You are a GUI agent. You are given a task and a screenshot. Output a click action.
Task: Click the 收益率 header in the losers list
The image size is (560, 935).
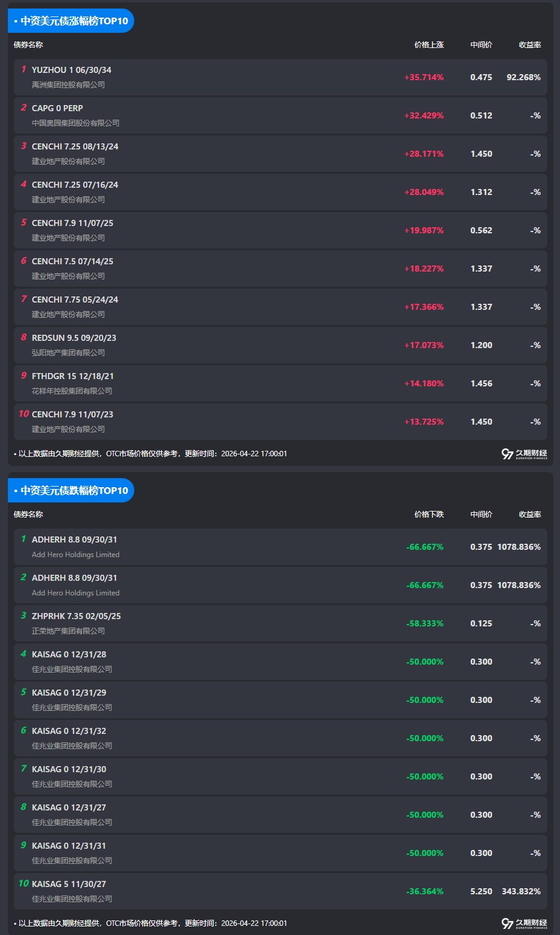click(530, 515)
